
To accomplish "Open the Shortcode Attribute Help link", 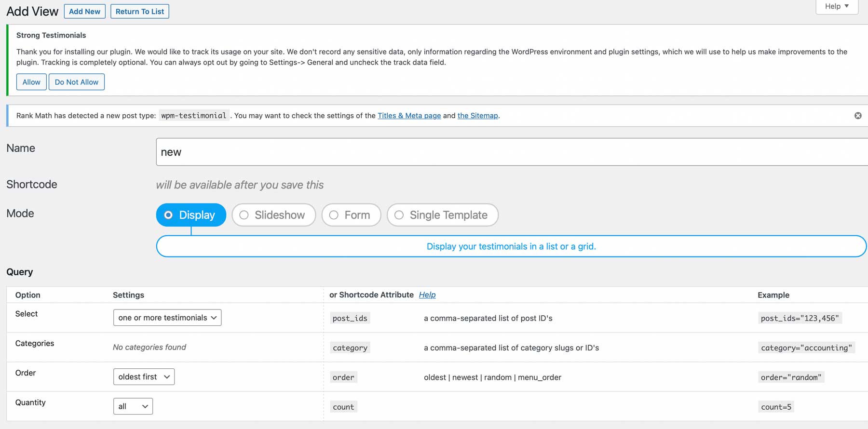I will click(427, 295).
